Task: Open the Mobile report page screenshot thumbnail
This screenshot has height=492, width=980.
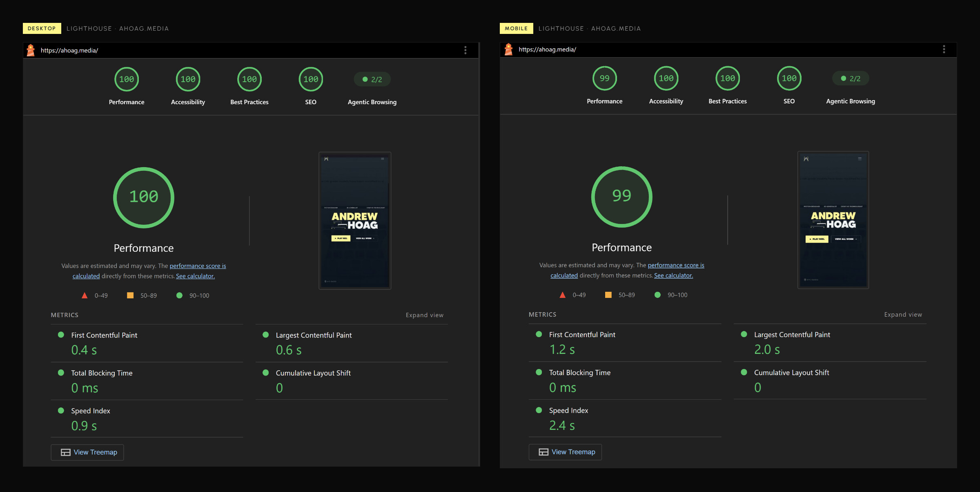Action: coord(833,220)
